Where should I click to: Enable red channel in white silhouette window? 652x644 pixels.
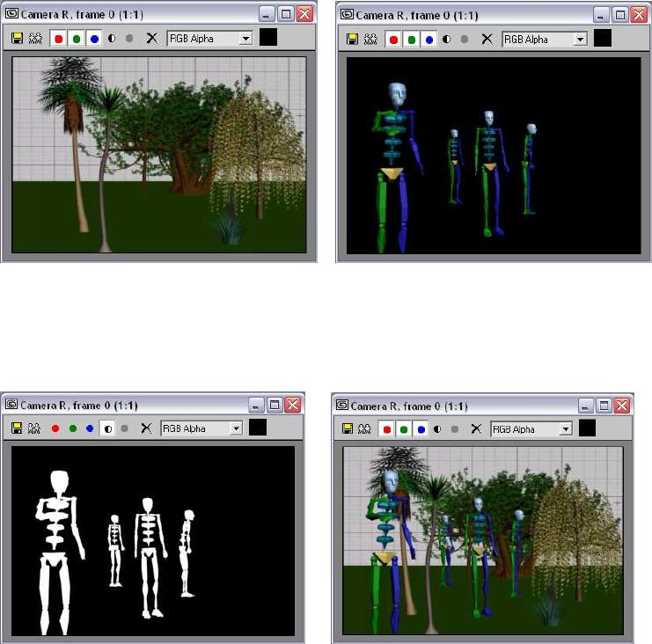pos(55,428)
